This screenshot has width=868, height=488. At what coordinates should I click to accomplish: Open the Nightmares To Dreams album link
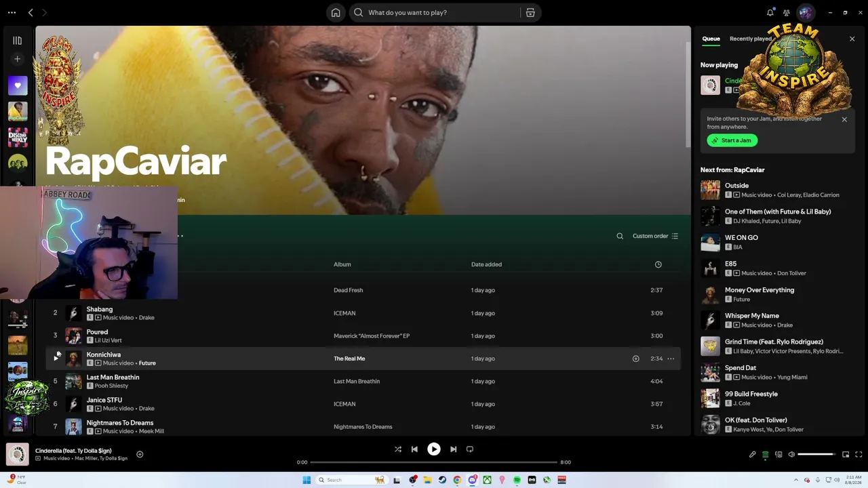pos(363,426)
